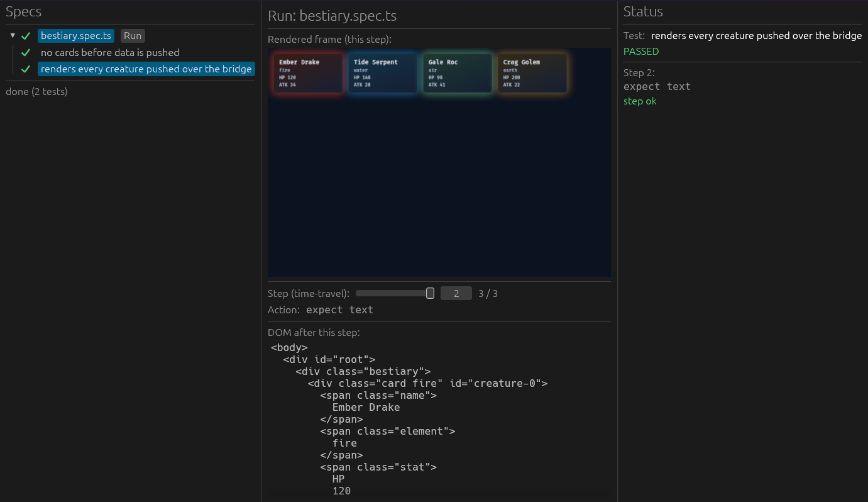Click the test name in Status panel

[x=756, y=36]
